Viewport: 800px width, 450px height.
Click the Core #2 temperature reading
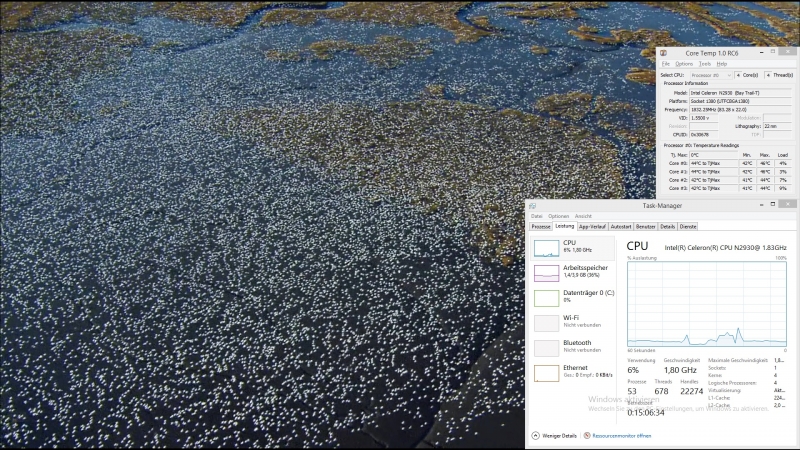pyautogui.click(x=714, y=180)
